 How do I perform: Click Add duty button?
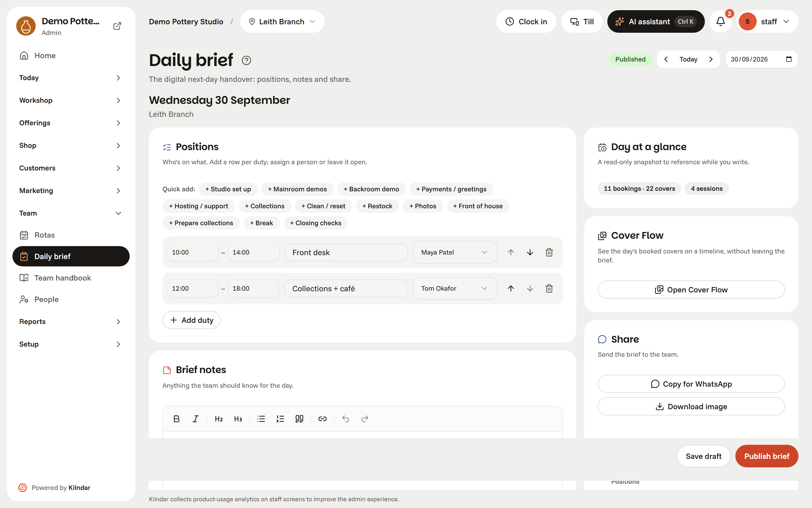point(191,320)
